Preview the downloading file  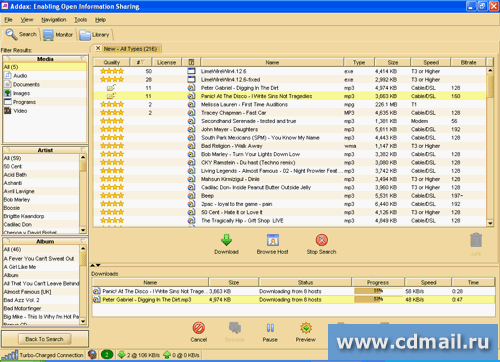306,328
